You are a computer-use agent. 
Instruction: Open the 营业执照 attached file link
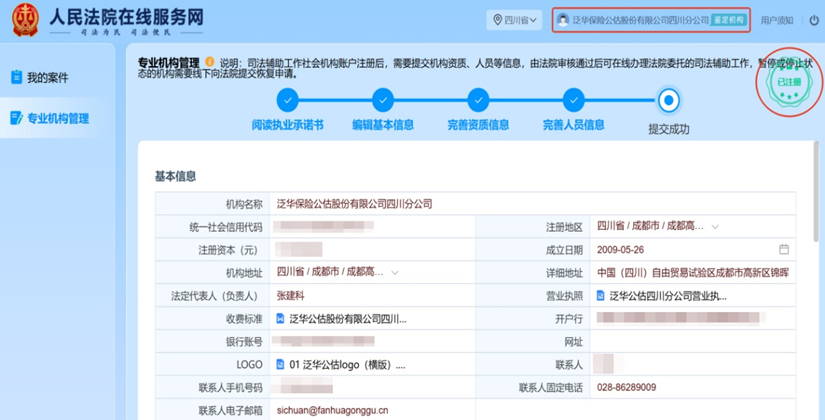pyautogui.click(x=668, y=296)
